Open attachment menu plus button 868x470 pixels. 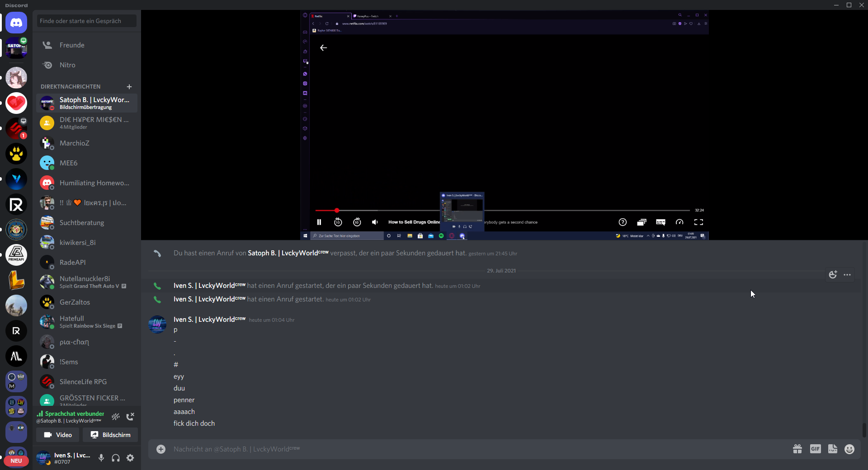click(161, 449)
